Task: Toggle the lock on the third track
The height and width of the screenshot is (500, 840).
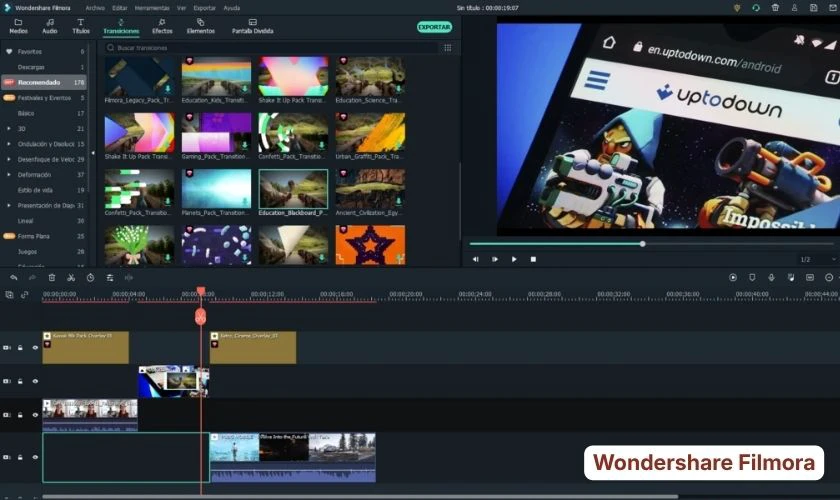Action: (20, 415)
